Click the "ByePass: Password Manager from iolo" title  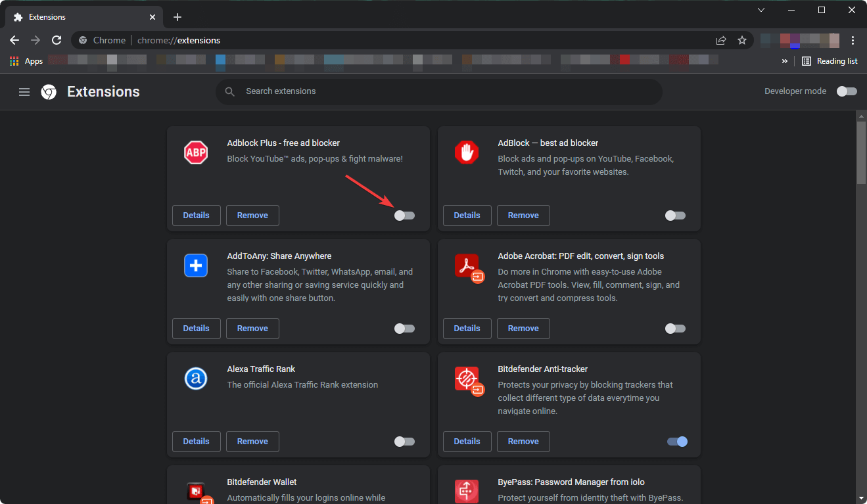[x=571, y=482]
